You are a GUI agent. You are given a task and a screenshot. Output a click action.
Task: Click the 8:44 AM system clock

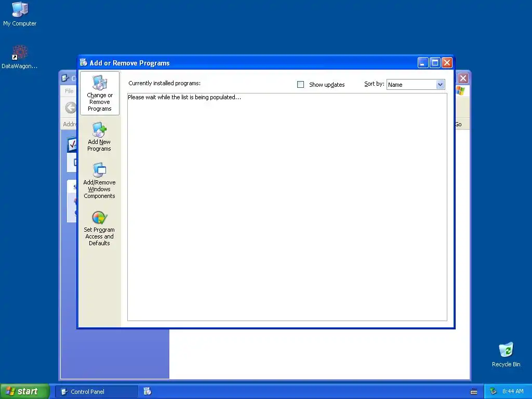(513, 392)
